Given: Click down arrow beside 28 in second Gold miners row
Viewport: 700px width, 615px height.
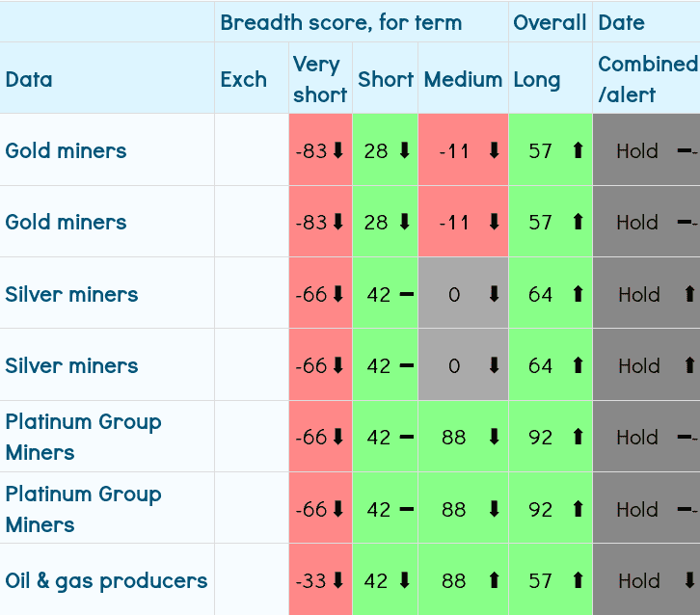Looking at the screenshot, I should (404, 222).
